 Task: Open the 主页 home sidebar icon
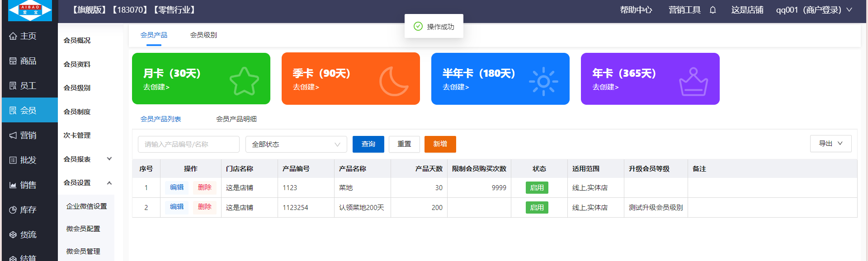pos(13,36)
